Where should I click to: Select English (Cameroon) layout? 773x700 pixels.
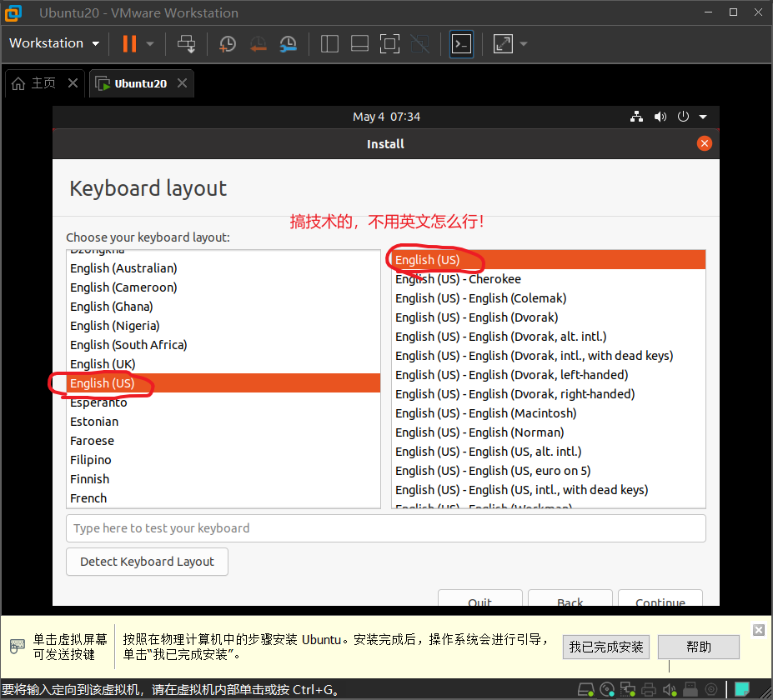tap(223, 287)
